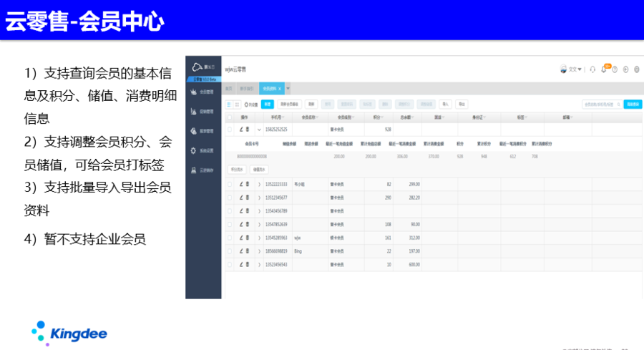Switch to the second gray tab
The image size is (644, 350).
246,89
